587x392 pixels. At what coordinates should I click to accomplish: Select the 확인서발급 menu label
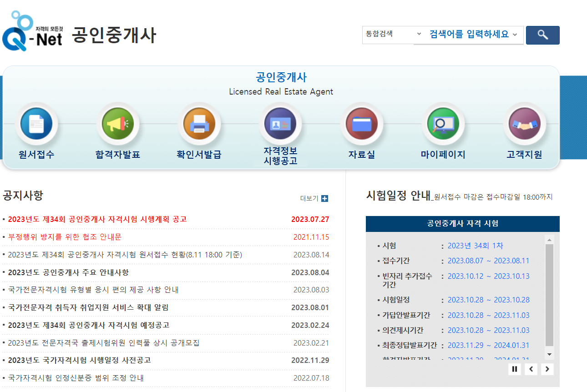[199, 155]
